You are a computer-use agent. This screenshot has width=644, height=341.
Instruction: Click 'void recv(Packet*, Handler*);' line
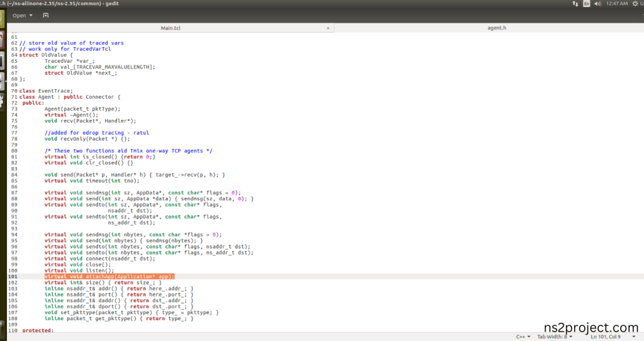click(91, 121)
